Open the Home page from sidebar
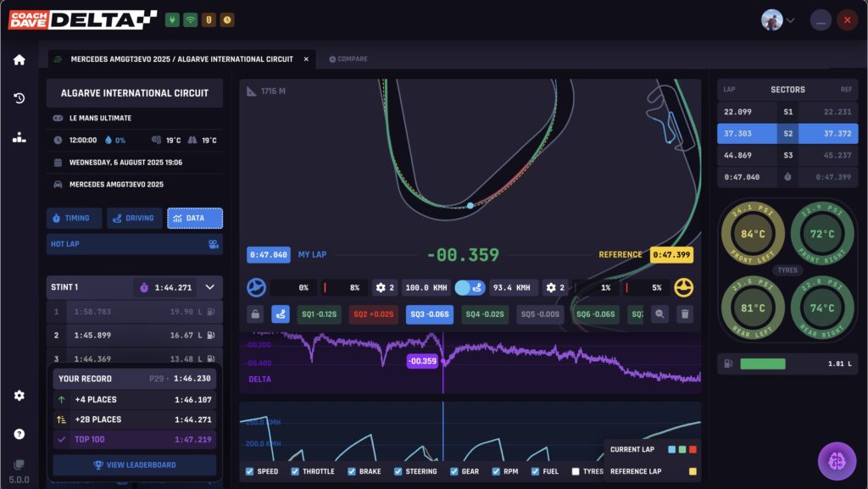Image resolution: width=868 pixels, height=489 pixels. [19, 60]
